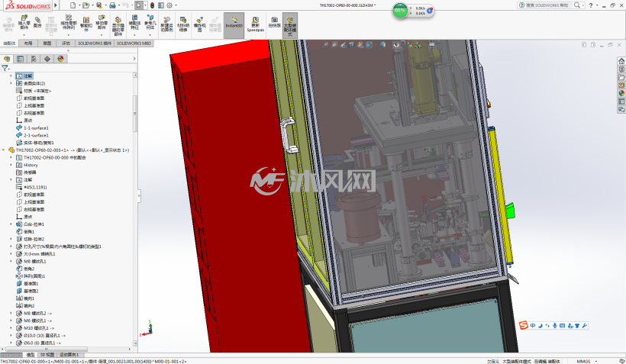The image size is (626, 364).
Task: Open the DisplayManager color ball tab
Action: pyautogui.click(x=60, y=59)
